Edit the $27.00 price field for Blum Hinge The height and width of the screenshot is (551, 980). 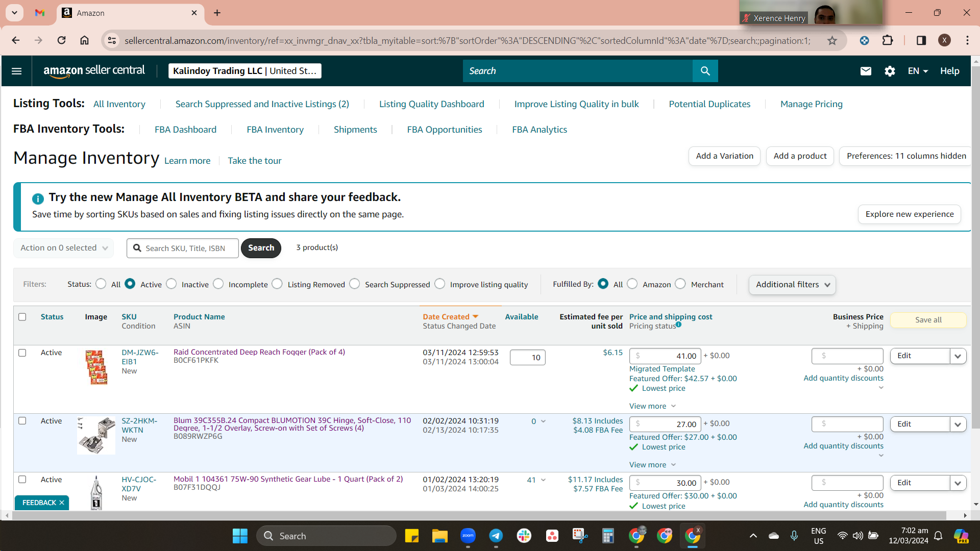[x=665, y=424]
